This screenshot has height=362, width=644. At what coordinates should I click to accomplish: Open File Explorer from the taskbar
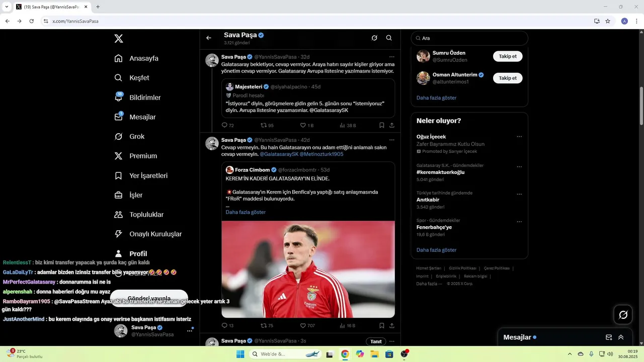tap(374, 354)
